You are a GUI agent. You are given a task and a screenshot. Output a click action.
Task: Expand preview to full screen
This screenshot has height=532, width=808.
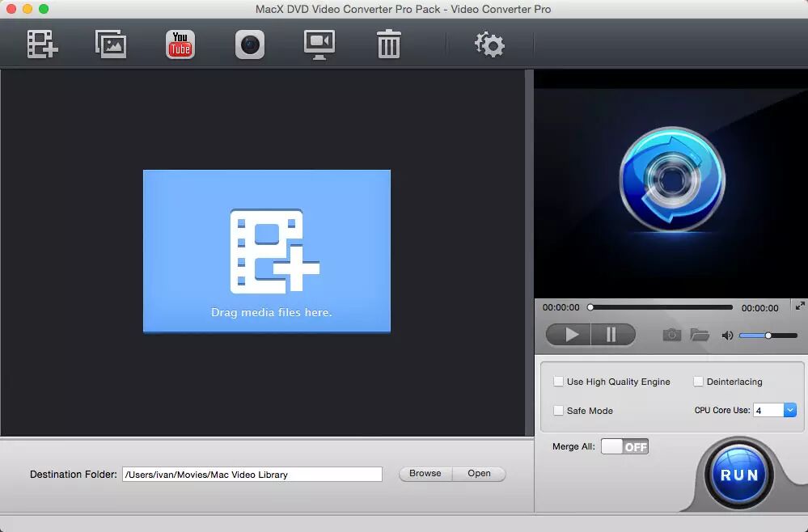(800, 306)
